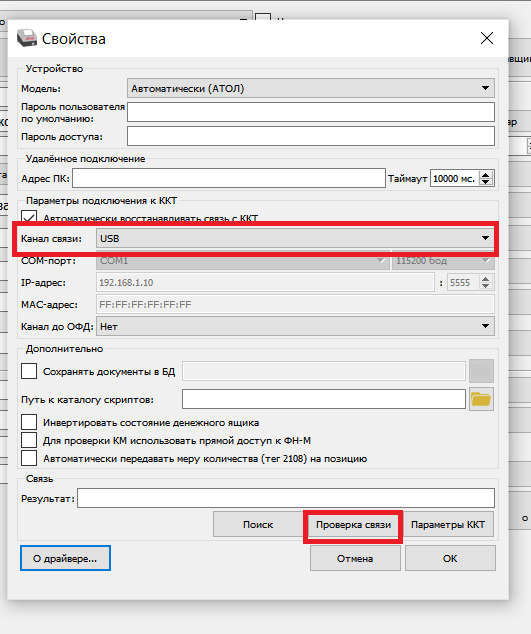
Task: Decrease timeout value with down arrow
Action: coord(486,182)
